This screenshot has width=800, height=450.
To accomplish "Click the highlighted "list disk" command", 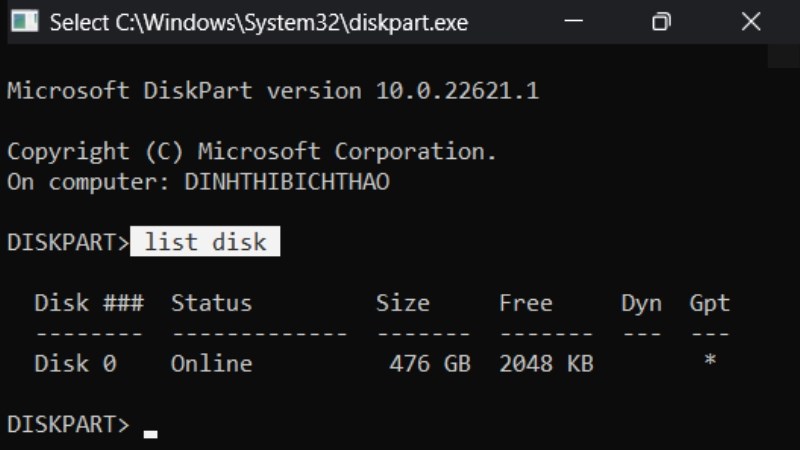I will 205,242.
